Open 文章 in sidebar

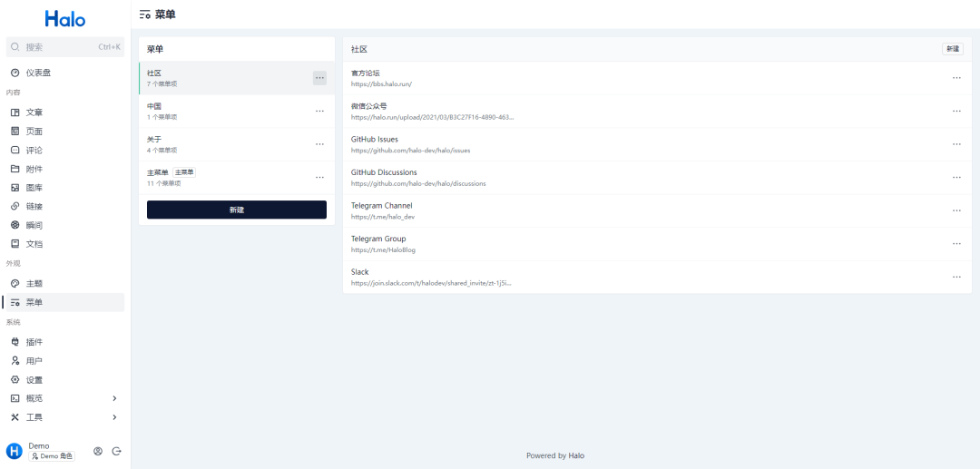[65, 112]
